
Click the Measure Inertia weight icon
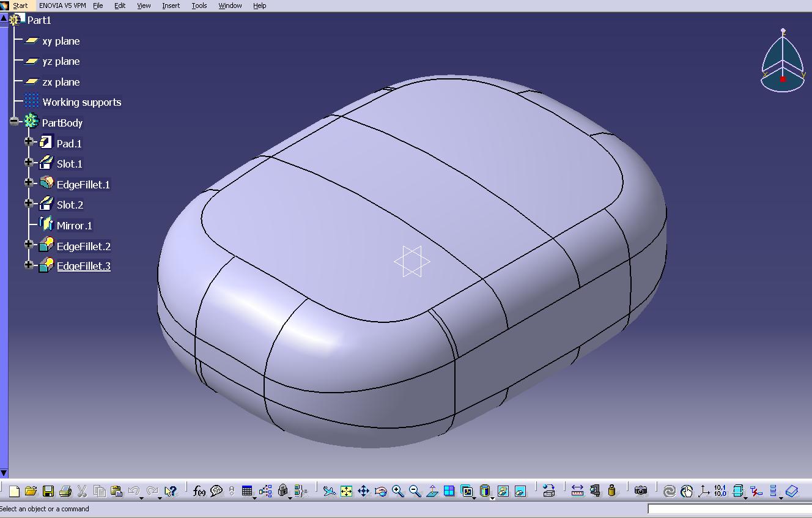point(612,491)
